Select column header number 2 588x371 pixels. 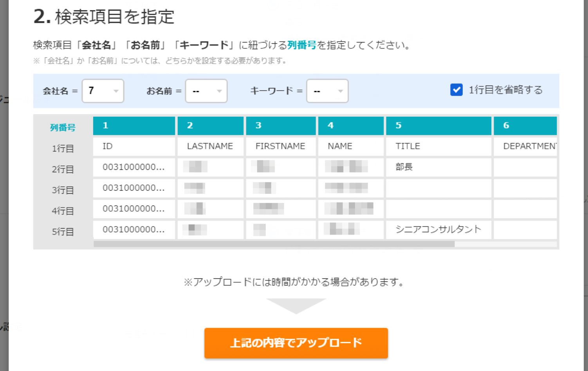point(211,126)
